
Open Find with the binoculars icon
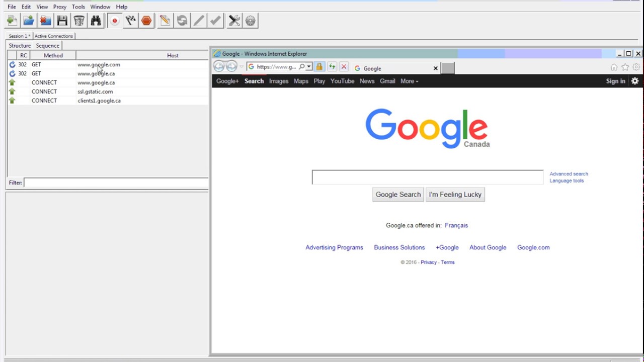pyautogui.click(x=96, y=21)
